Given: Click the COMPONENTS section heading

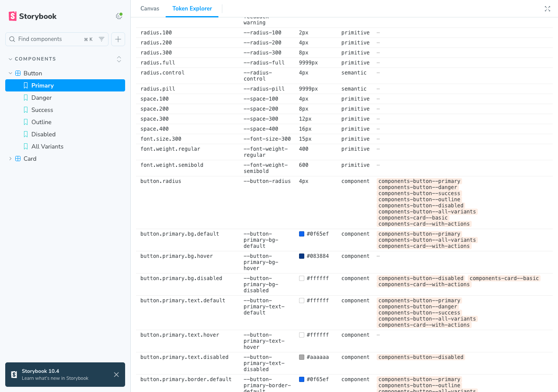Looking at the screenshot, I should point(35,59).
